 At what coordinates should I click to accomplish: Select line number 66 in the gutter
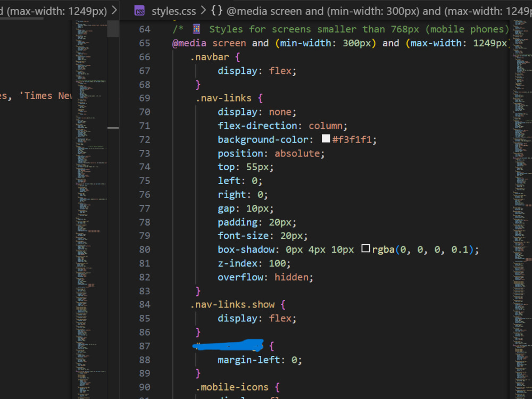point(145,57)
